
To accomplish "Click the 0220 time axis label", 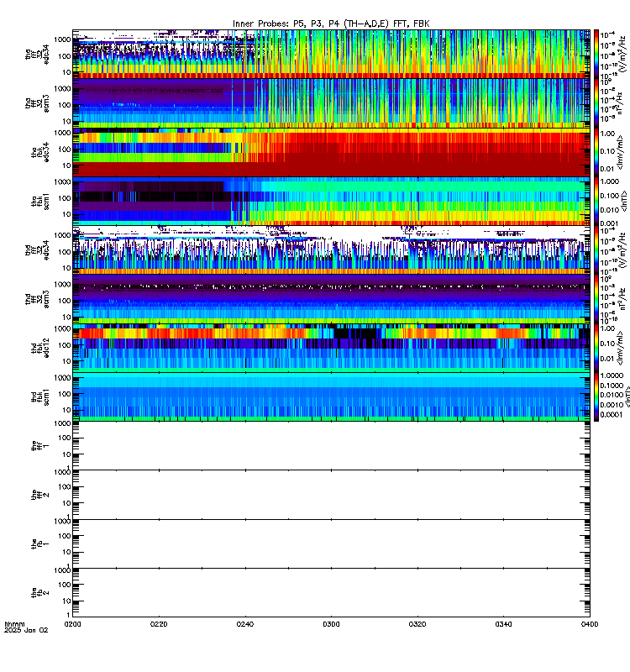I will click(159, 624).
